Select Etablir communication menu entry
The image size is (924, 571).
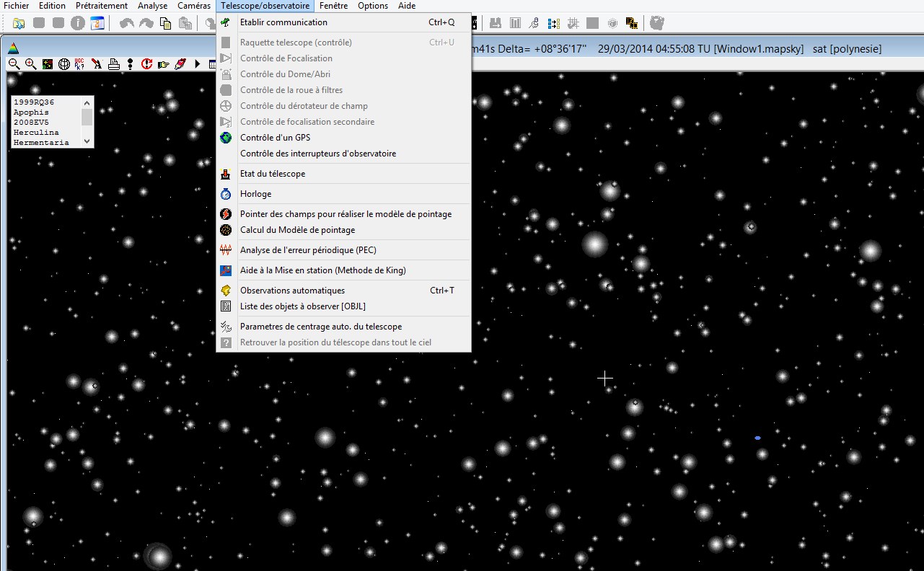(x=283, y=22)
